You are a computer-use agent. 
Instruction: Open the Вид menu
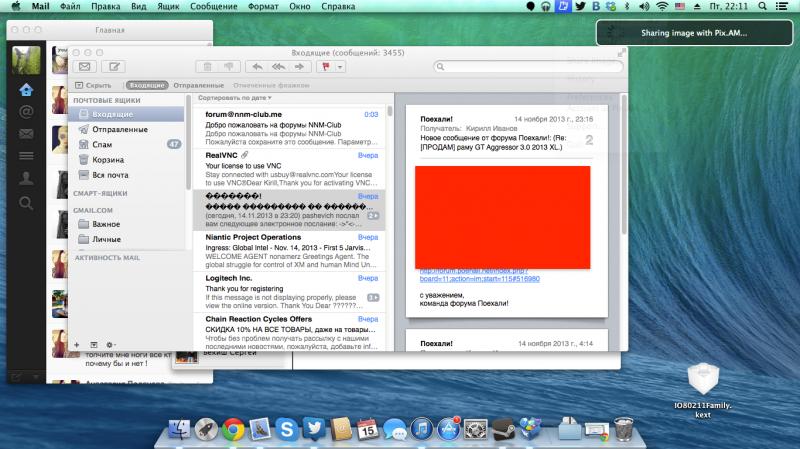(x=138, y=7)
